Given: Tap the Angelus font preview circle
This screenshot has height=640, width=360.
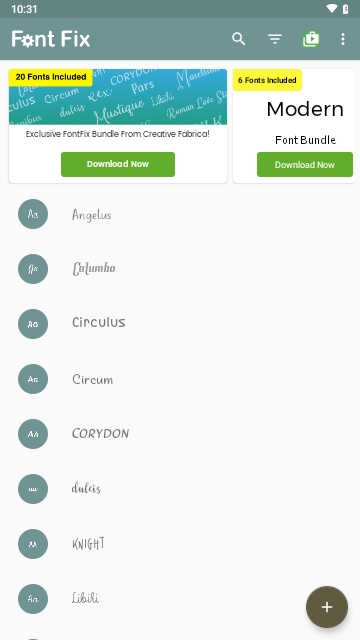Looking at the screenshot, I should click(33, 214).
